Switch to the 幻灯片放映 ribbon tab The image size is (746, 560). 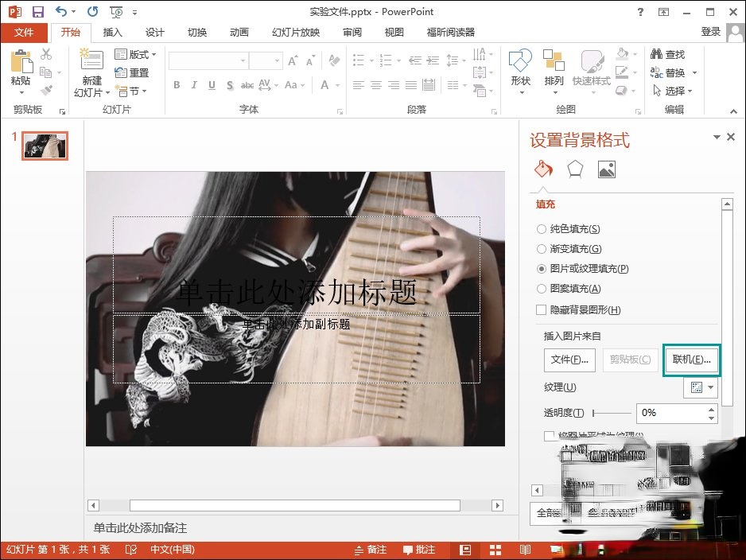click(x=295, y=33)
